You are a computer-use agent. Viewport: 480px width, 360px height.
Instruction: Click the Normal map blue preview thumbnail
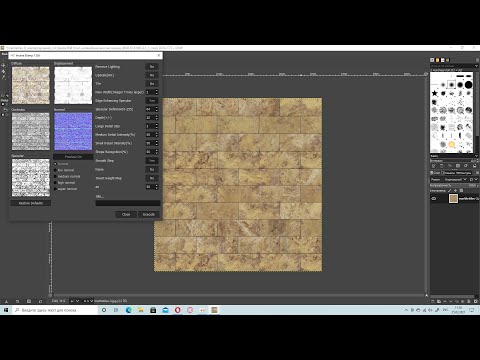(73, 131)
